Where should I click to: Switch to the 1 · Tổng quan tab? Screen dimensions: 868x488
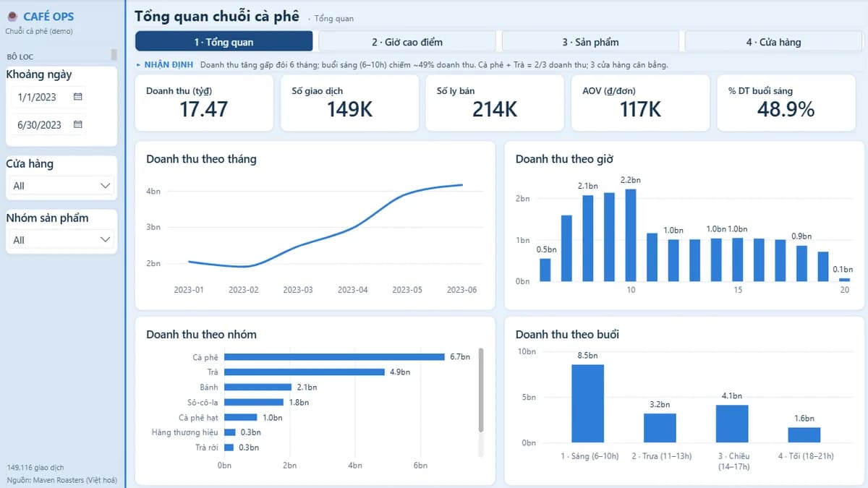(x=224, y=42)
